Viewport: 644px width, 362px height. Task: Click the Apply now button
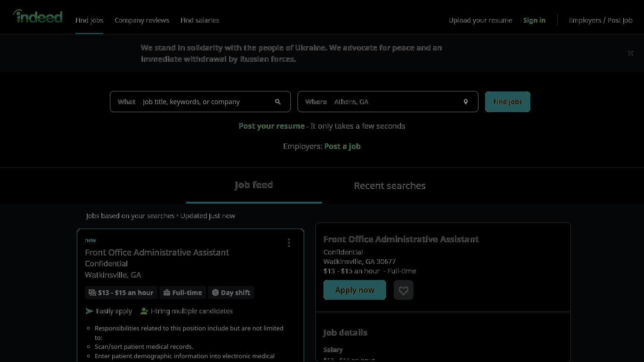point(355,290)
